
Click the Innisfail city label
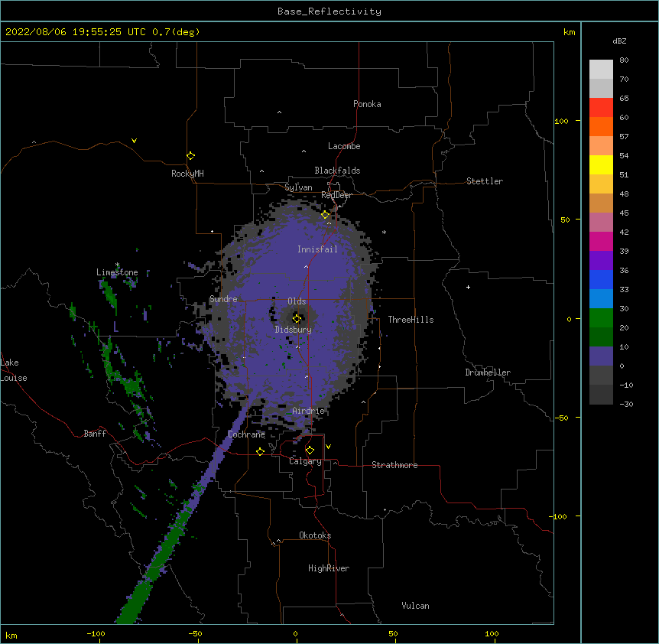[x=317, y=249]
